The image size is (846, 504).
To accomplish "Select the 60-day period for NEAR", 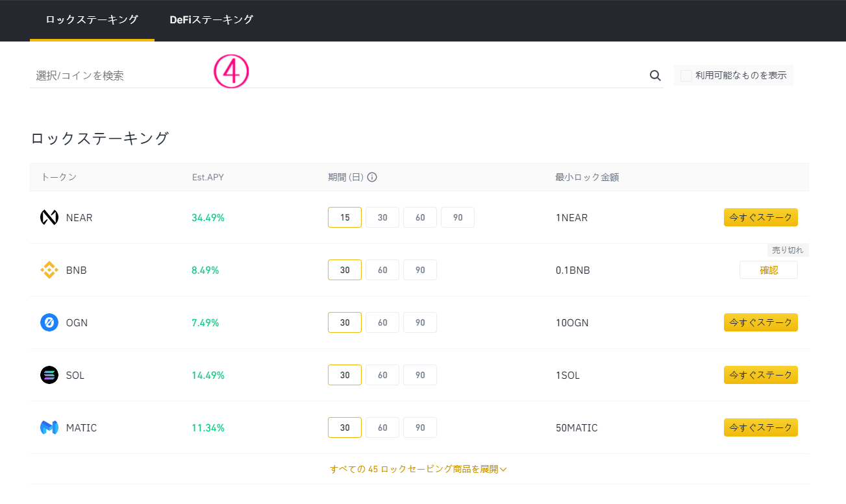I will [x=420, y=217].
